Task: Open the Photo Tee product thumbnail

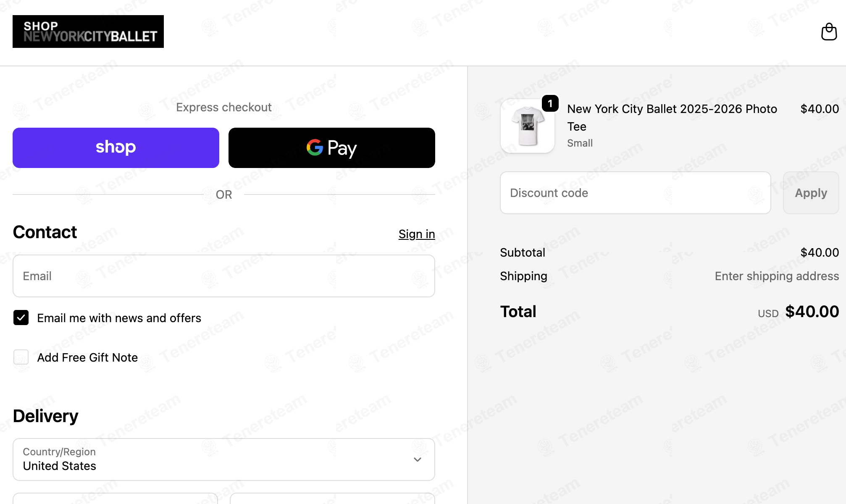Action: (528, 126)
